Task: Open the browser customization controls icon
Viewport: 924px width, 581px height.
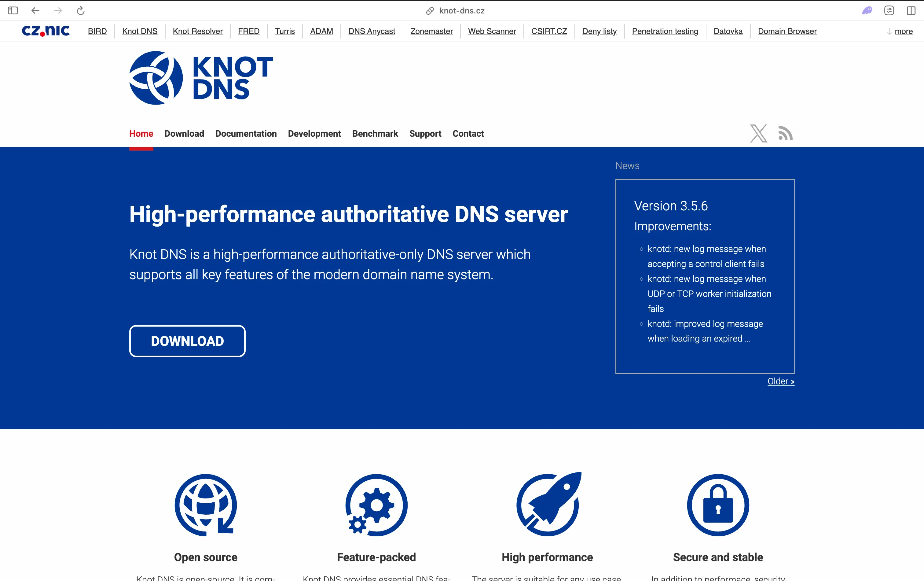Action: pyautogui.click(x=889, y=10)
